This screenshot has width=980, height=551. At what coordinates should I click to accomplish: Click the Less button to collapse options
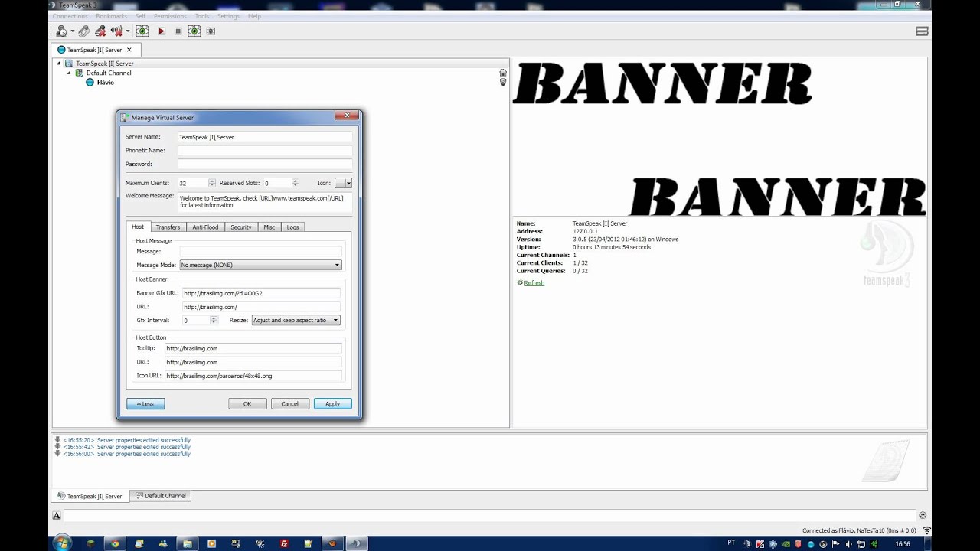[145, 404]
